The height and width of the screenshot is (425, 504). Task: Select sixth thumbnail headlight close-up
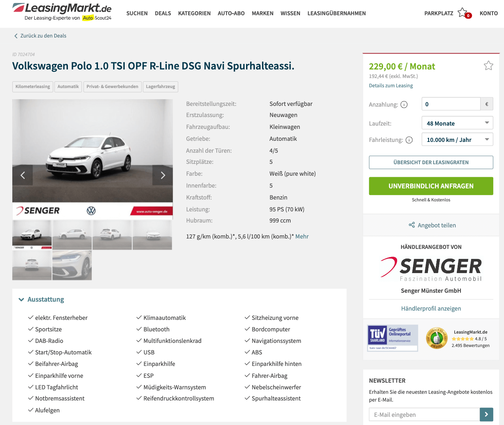point(72,265)
